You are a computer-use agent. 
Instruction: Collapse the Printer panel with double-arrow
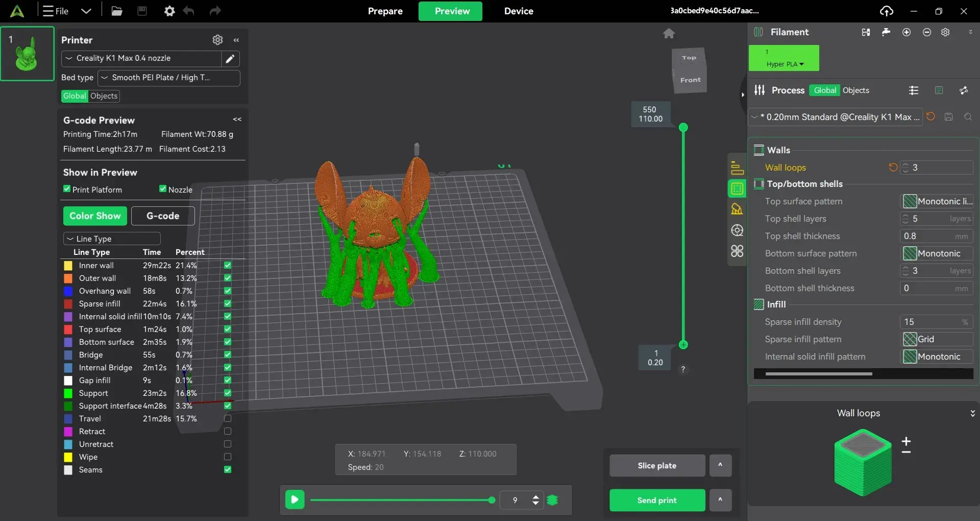tap(236, 40)
